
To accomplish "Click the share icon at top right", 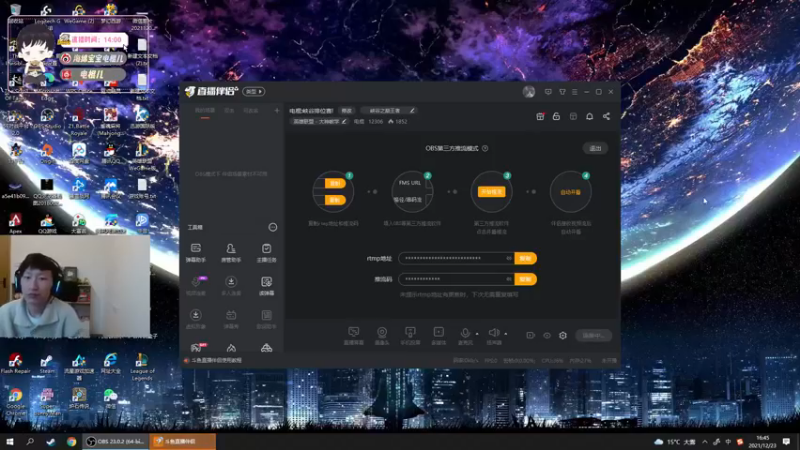I will [606, 116].
